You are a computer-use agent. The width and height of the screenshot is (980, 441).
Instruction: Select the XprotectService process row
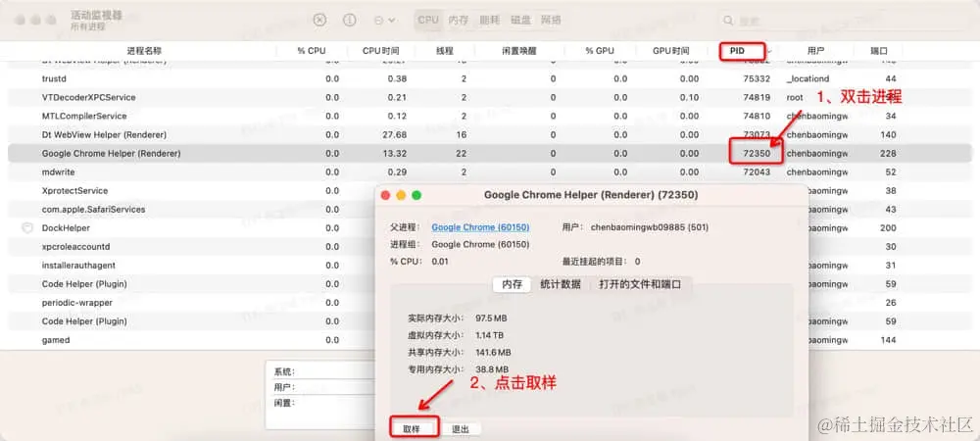[x=191, y=190]
